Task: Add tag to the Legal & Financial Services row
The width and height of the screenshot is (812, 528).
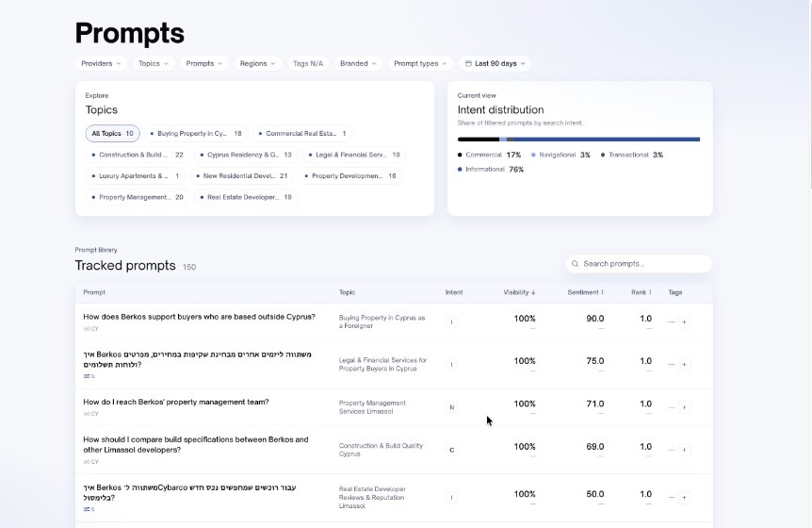Action: (684, 364)
